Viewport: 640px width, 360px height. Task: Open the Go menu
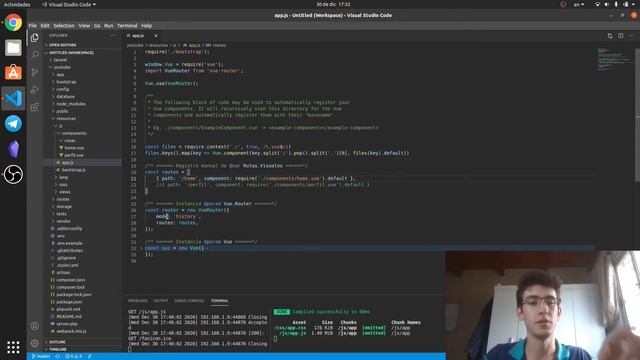(x=97, y=26)
